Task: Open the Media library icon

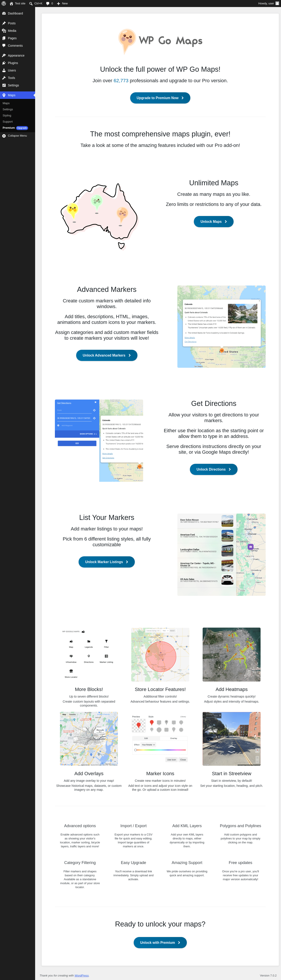Action: tap(4, 31)
